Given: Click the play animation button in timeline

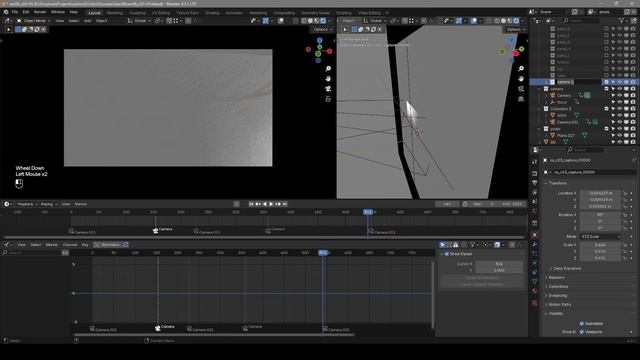Looking at the screenshot, I should point(271,204).
